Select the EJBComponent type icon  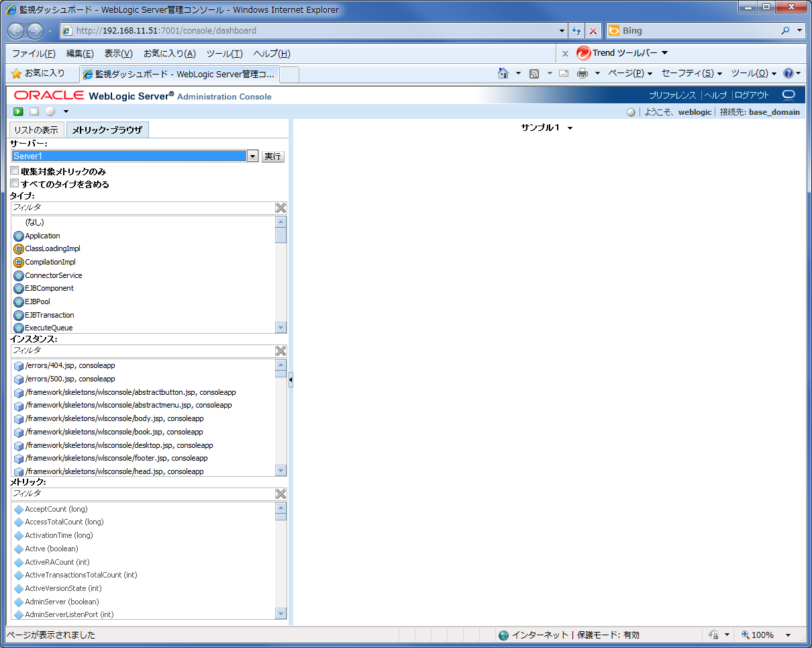click(19, 289)
